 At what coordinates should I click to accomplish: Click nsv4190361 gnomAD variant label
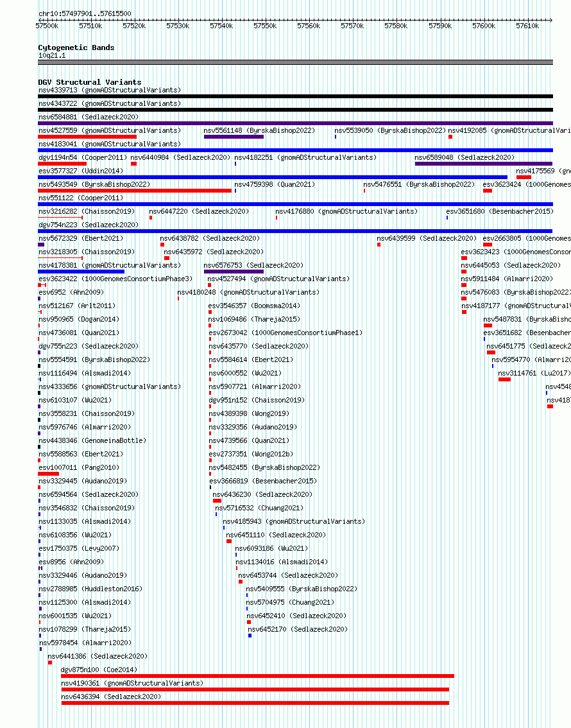coord(132,683)
